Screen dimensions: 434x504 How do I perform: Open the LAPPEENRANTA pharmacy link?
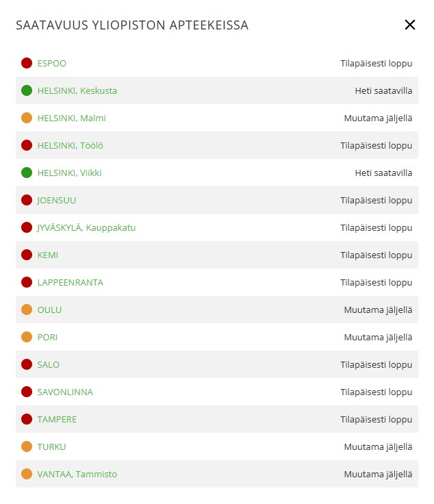[71, 283]
